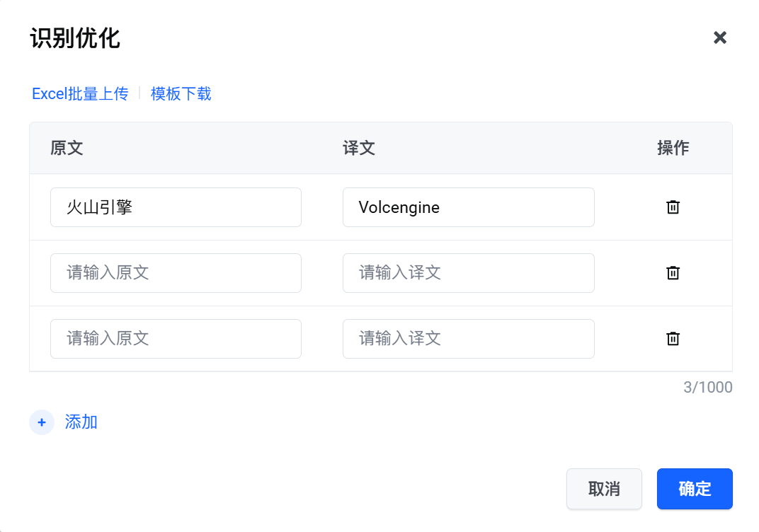Screen dimensions: 759x532
Task: Delete the 火山引擎 row with the trash icon
Action: click(x=673, y=207)
